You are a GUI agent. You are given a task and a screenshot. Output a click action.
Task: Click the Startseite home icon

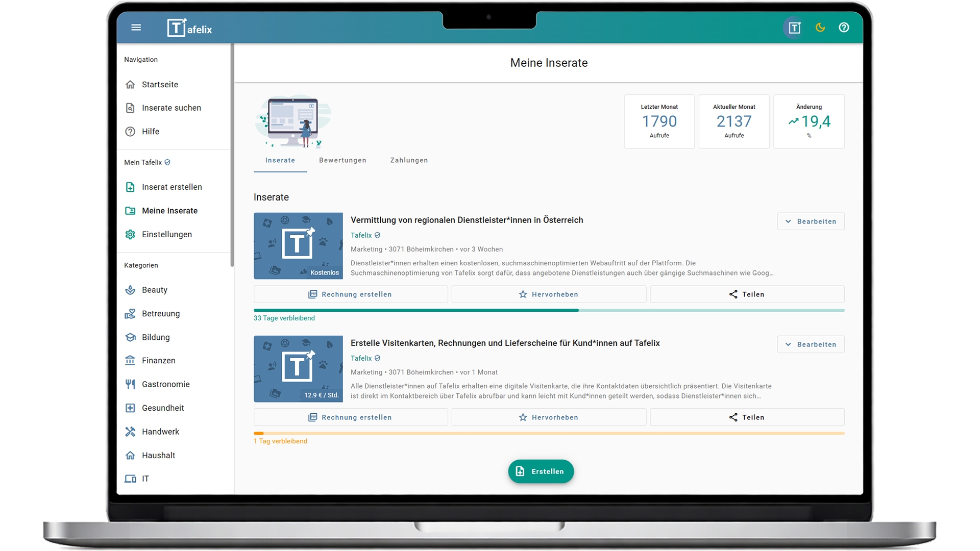pyautogui.click(x=130, y=85)
